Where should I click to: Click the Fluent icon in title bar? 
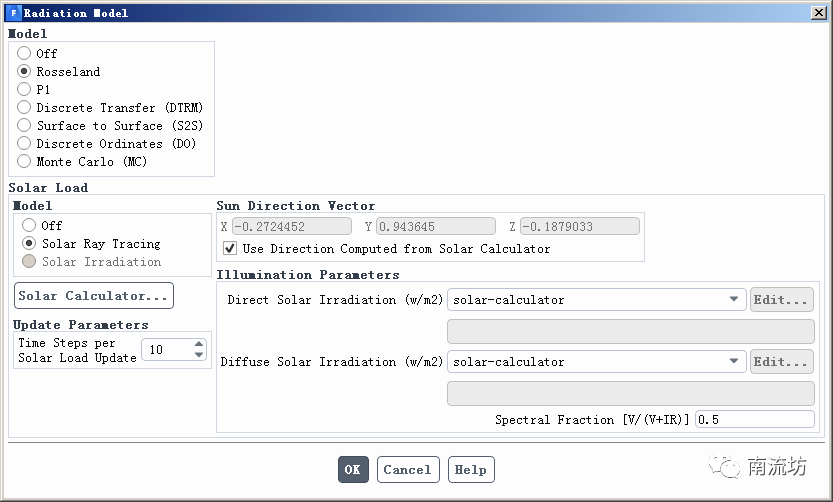pos(13,13)
